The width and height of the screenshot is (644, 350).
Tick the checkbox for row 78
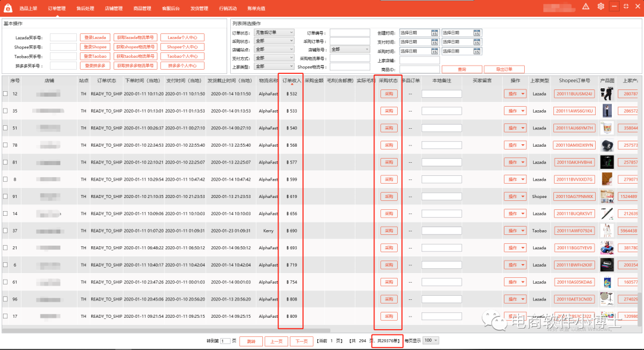[x=5, y=145]
